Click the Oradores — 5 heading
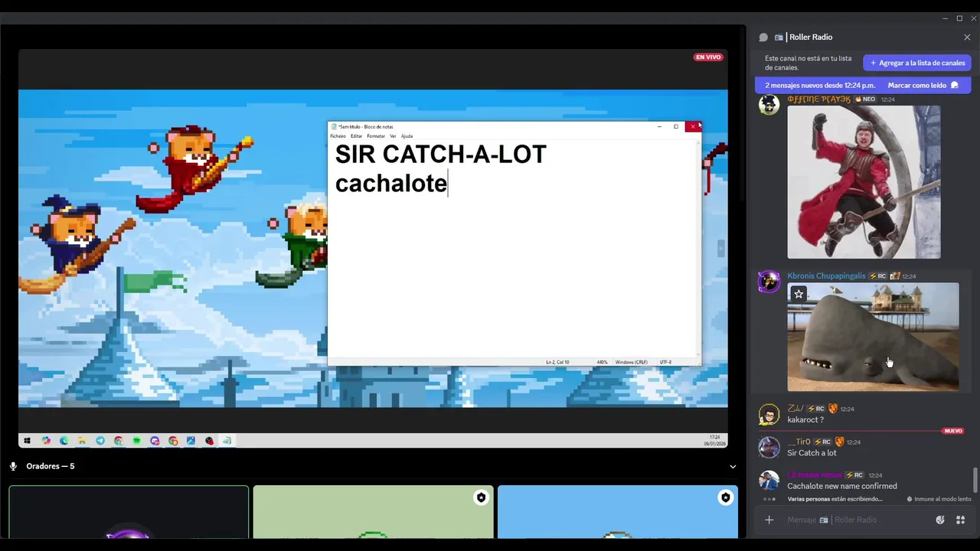The height and width of the screenshot is (551, 980). [x=51, y=466]
